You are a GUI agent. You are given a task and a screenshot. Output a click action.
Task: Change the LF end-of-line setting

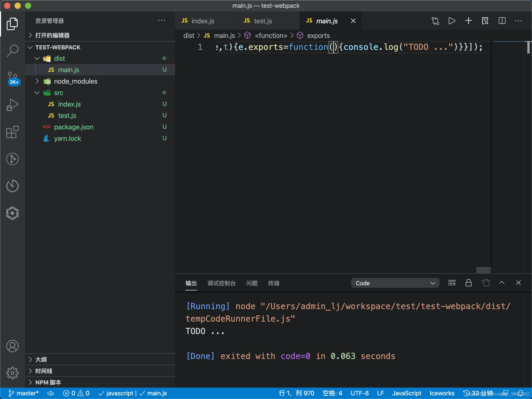[x=381, y=393]
